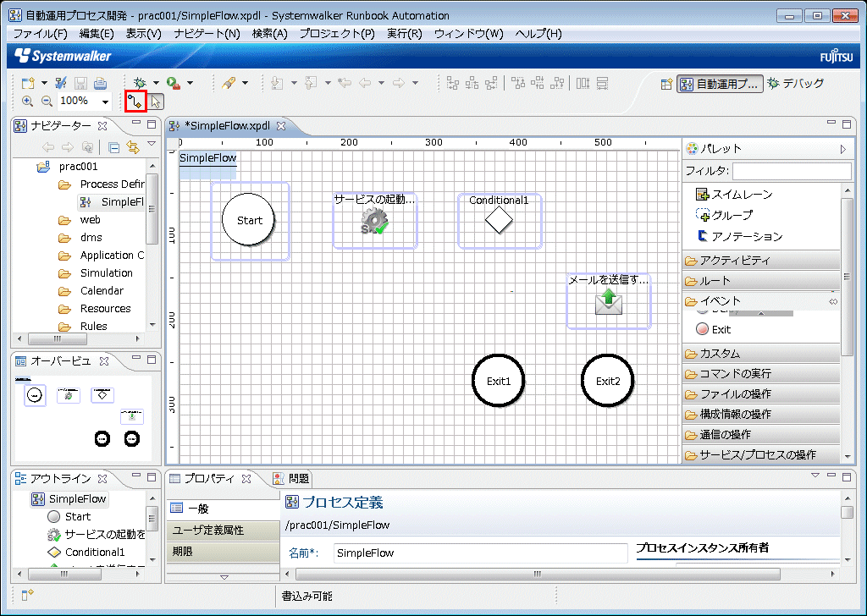Click the Navigator vertical scrollbar thumb

click(x=152, y=209)
